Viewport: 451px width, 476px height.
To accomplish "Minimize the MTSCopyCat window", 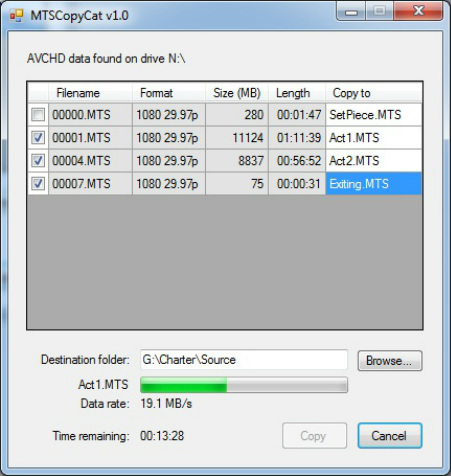I will 351,12.
